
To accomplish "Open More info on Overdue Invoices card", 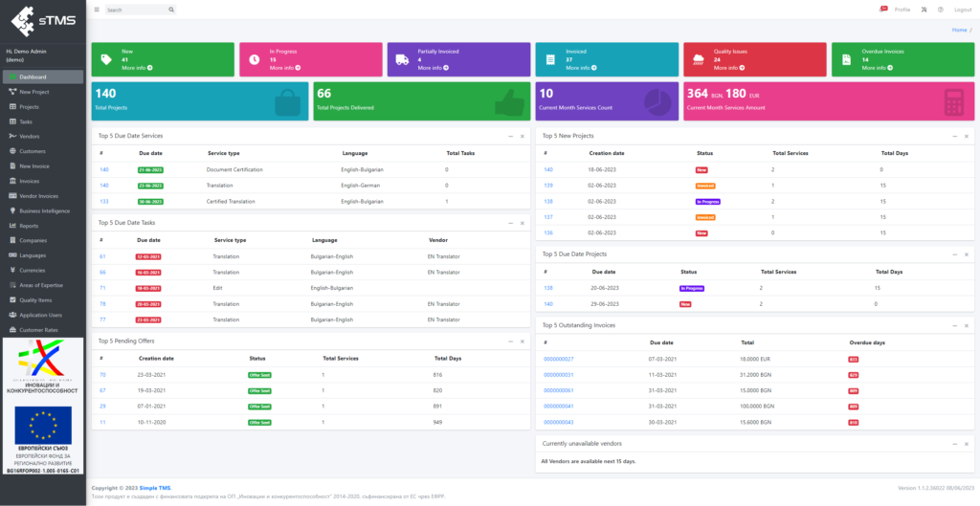I will (877, 68).
